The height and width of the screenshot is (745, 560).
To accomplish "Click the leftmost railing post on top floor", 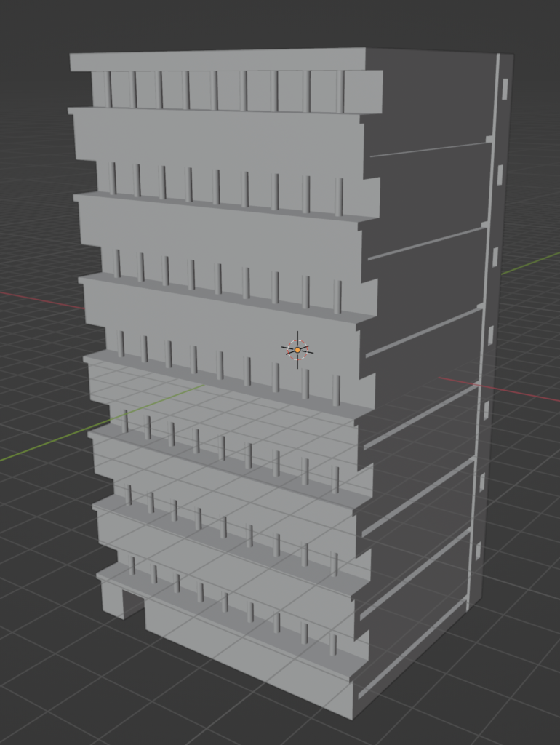I will coord(108,89).
